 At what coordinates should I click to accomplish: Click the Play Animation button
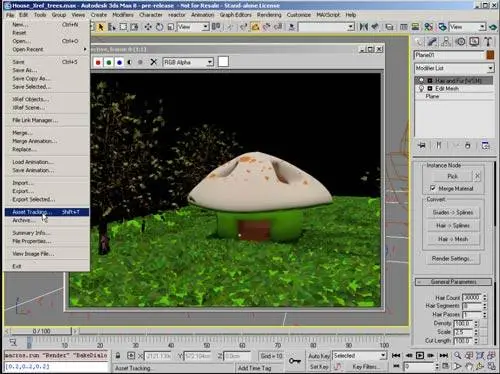click(420, 356)
